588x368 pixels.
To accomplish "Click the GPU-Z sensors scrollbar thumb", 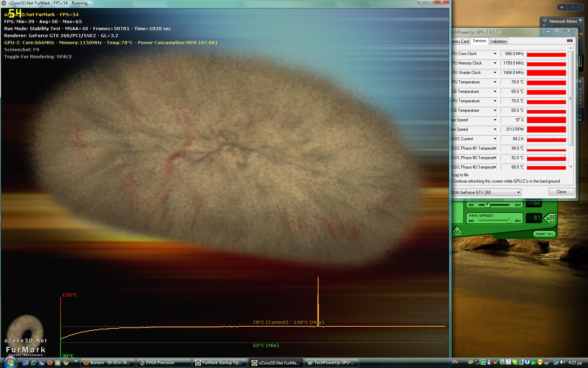I will (x=570, y=98).
